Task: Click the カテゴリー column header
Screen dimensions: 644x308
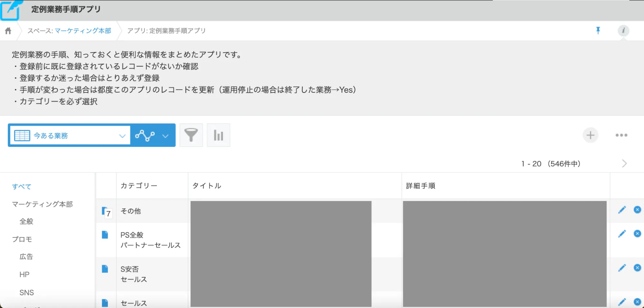Action: coord(139,186)
